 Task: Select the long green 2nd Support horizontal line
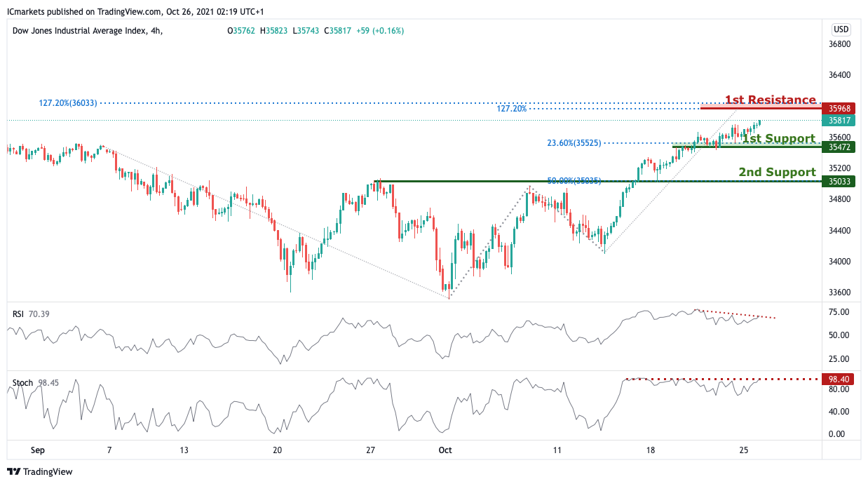[599, 181]
